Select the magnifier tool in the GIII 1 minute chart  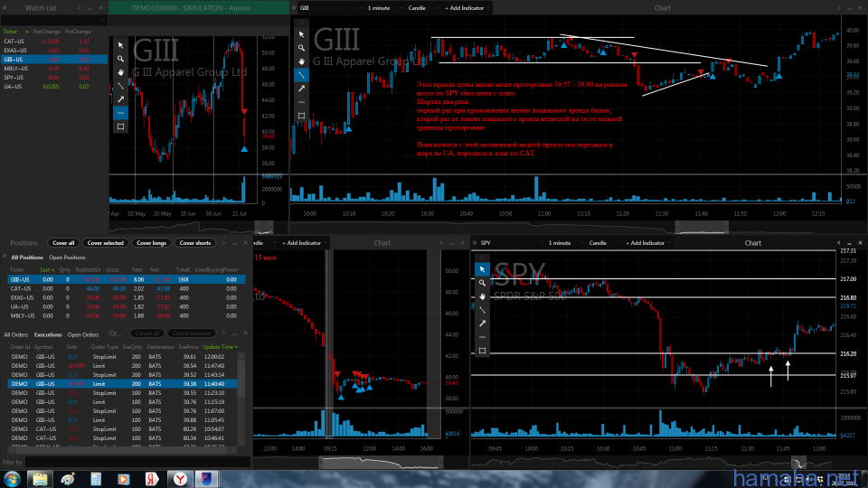click(x=301, y=48)
